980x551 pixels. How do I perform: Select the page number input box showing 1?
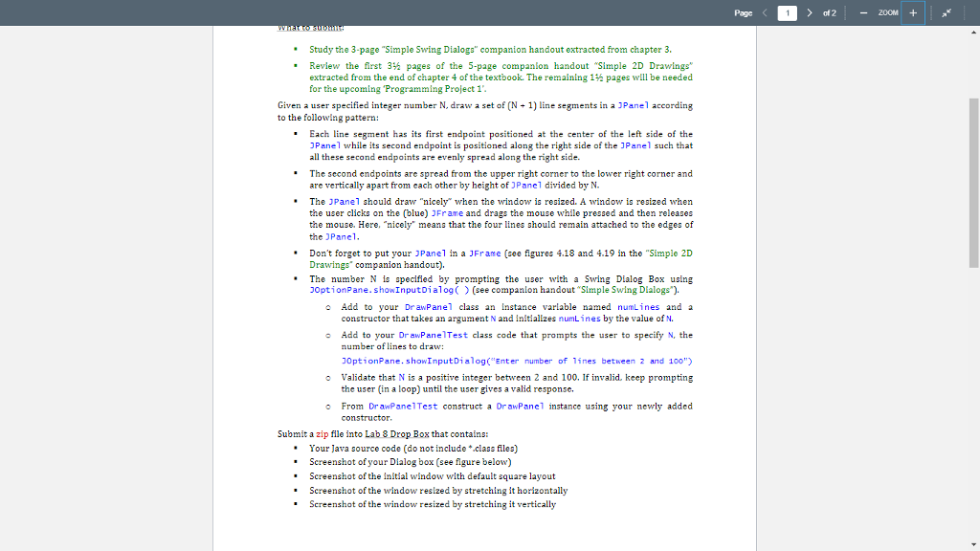pyautogui.click(x=788, y=12)
